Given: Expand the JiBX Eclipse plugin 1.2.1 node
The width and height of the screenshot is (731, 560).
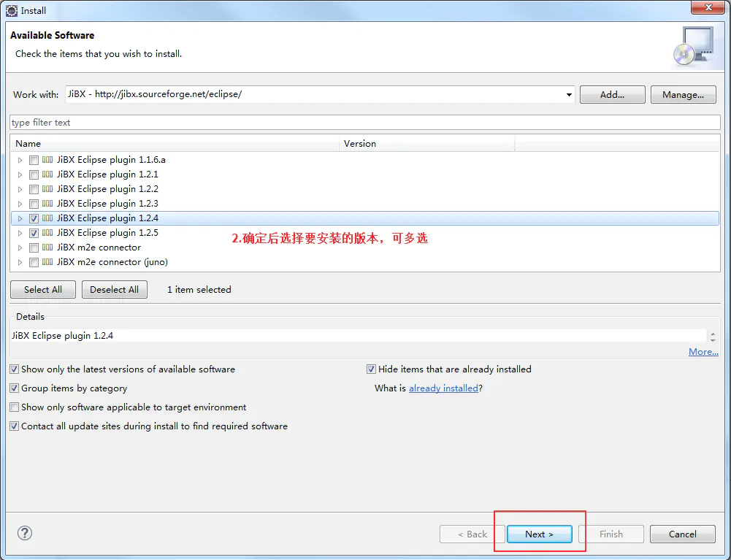Looking at the screenshot, I should [x=20, y=174].
